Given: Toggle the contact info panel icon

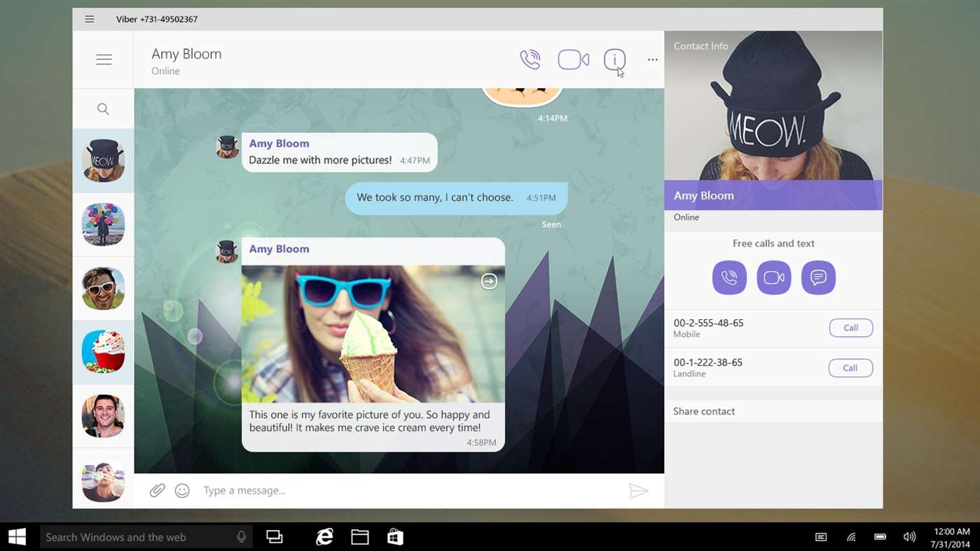Looking at the screenshot, I should pyautogui.click(x=614, y=60).
